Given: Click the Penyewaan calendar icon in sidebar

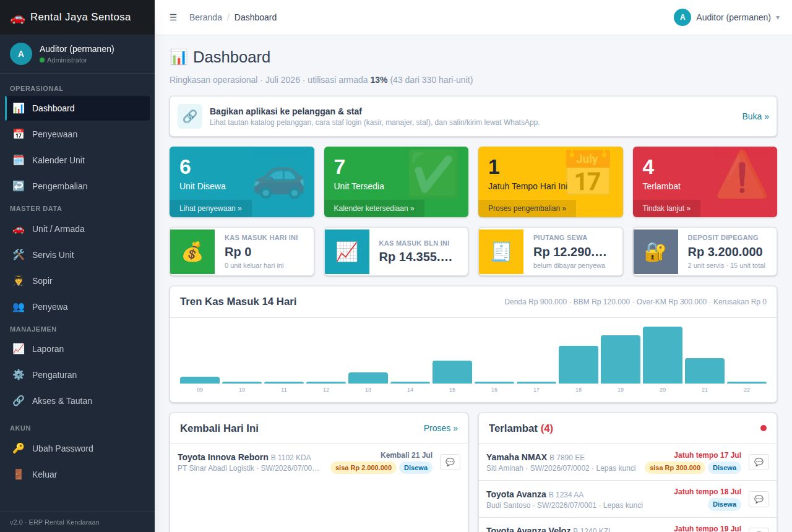Looking at the screenshot, I should 19,134.
